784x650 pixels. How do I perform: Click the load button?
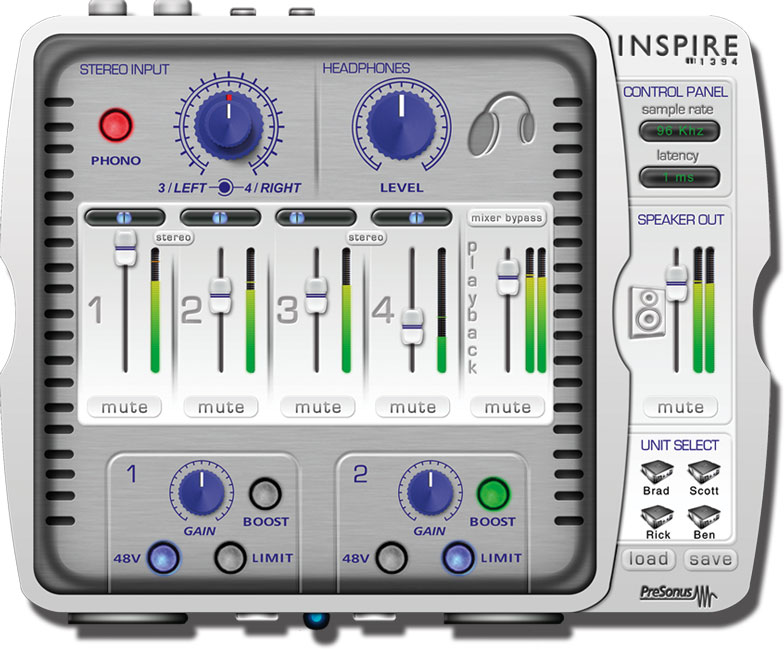point(648,559)
